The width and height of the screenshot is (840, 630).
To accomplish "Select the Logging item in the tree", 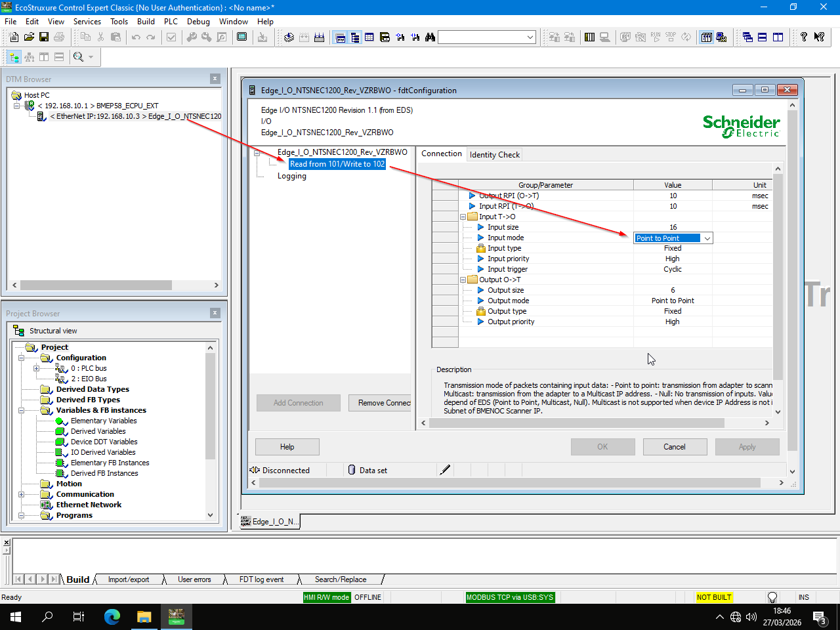I will [291, 176].
